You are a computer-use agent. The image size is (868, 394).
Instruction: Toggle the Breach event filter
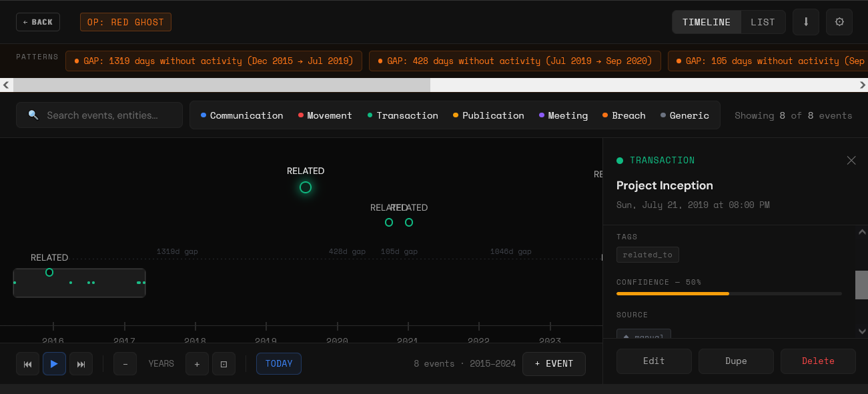click(x=624, y=115)
